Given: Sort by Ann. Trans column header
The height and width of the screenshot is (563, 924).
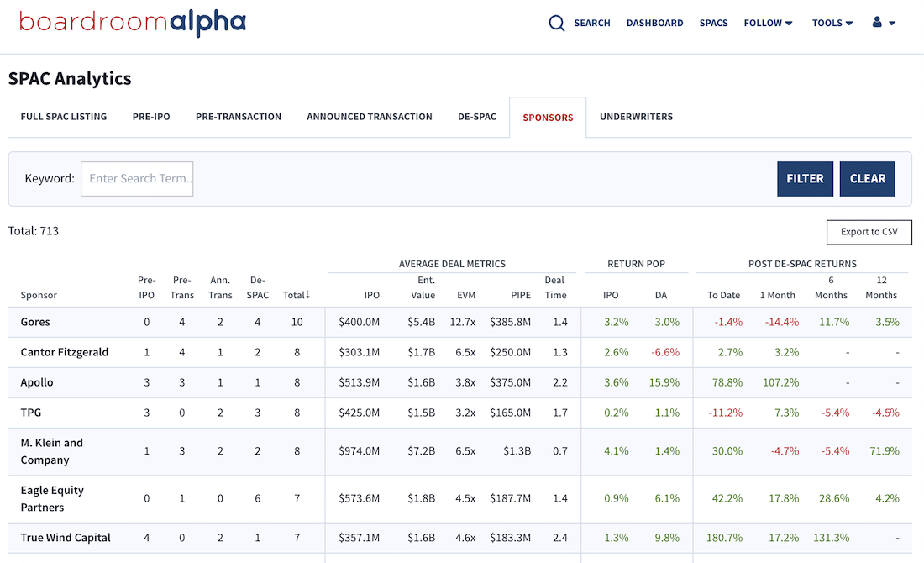Looking at the screenshot, I should [220, 287].
